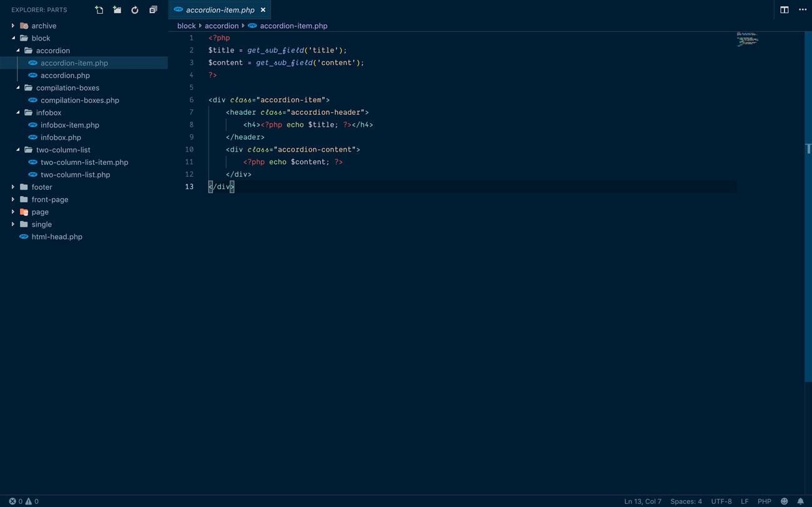Click line number 6 in the gutter
812x507 pixels.
tap(191, 100)
